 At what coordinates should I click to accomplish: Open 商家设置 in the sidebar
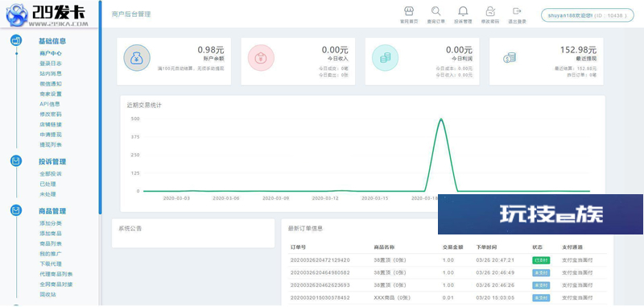[x=51, y=94]
